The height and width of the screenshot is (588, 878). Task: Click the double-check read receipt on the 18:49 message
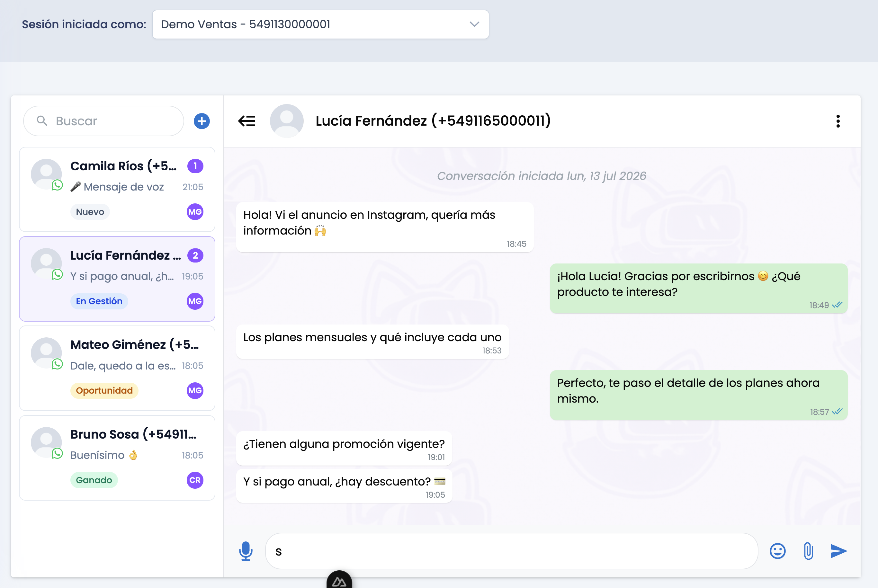837,305
